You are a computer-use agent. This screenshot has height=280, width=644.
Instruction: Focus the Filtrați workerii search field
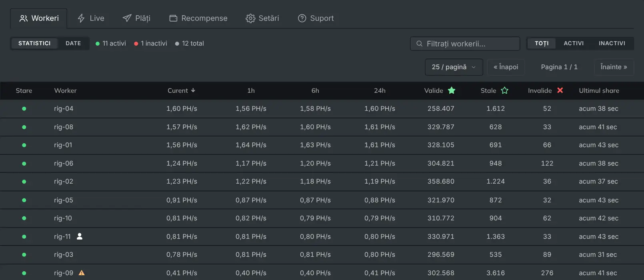pos(465,44)
